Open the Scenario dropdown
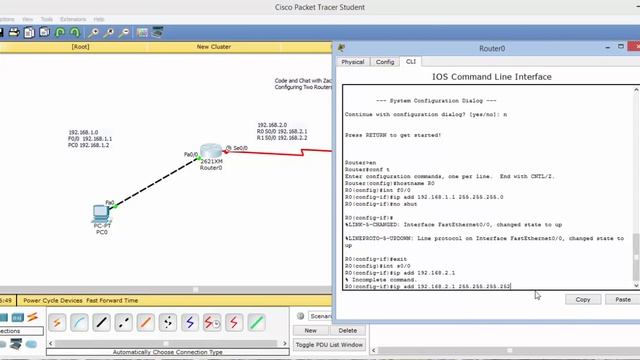This screenshot has width=640, height=360. tap(320, 316)
